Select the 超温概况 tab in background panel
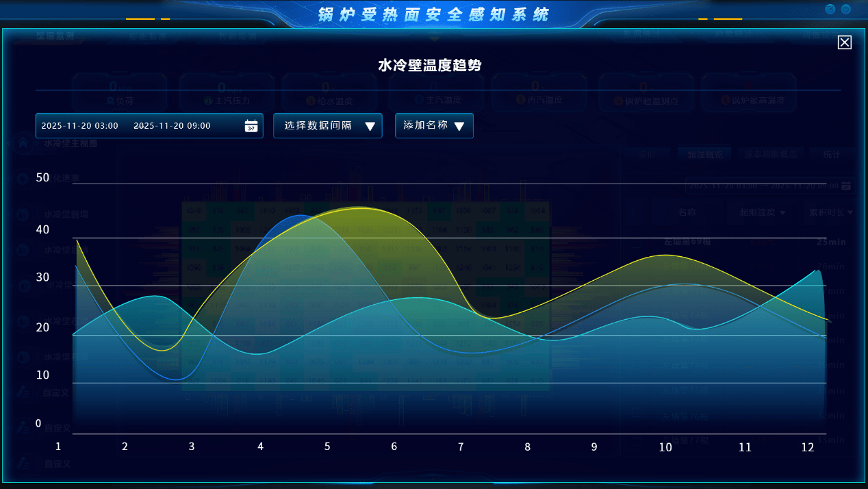Screen dimensions: 868x489 coord(704,155)
